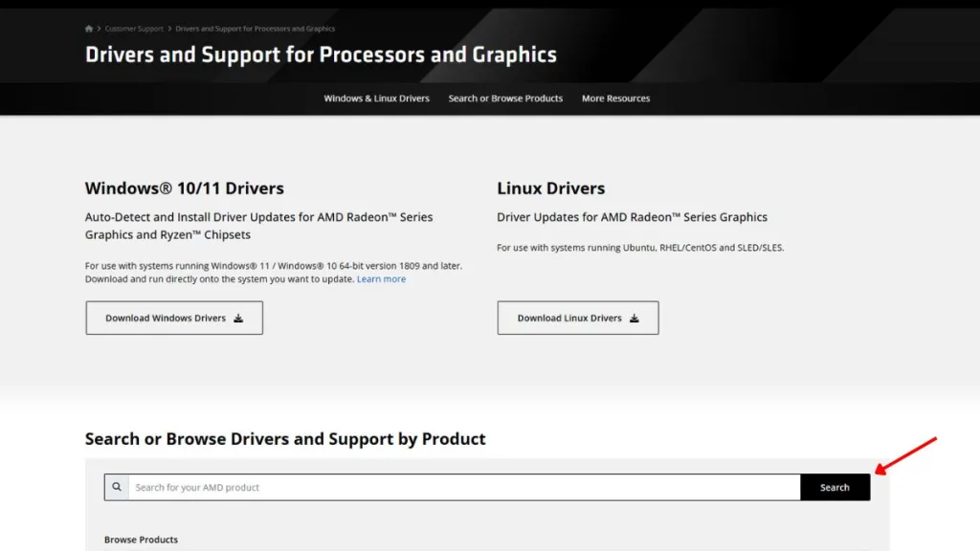Image resolution: width=980 pixels, height=551 pixels.
Task: Click the main page title heading
Action: tap(321, 55)
